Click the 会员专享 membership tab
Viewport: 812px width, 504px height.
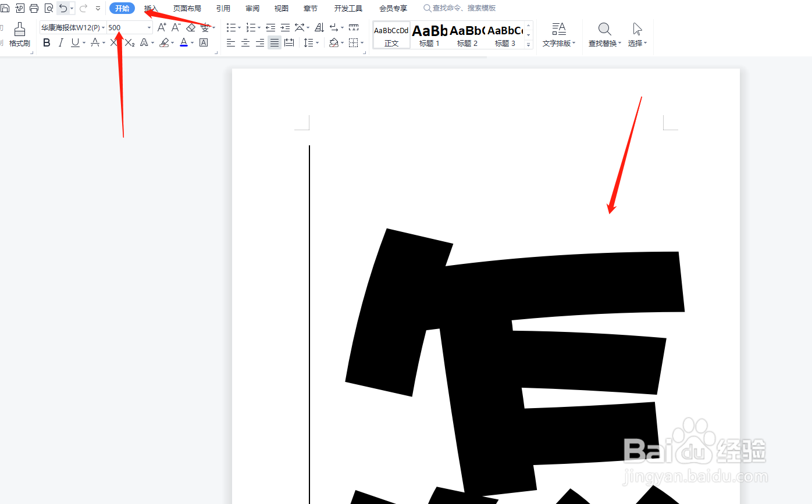point(392,8)
